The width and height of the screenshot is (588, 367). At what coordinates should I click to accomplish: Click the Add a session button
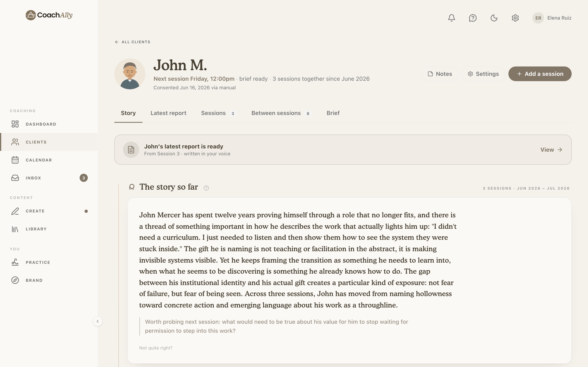tap(540, 74)
